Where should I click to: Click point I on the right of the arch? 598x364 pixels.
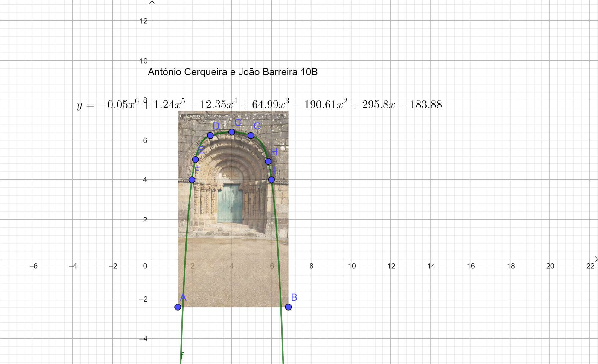(x=271, y=180)
